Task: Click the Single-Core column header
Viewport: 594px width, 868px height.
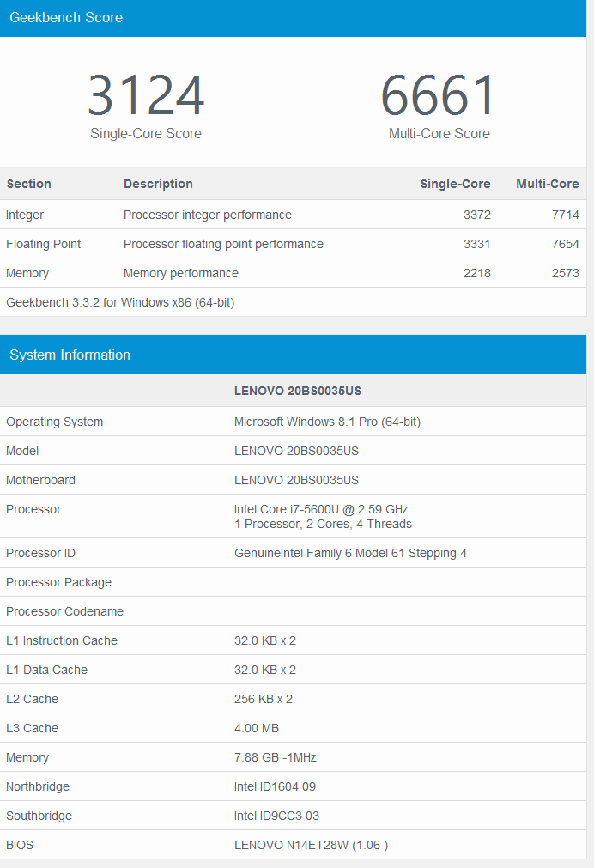Action: coord(455,184)
